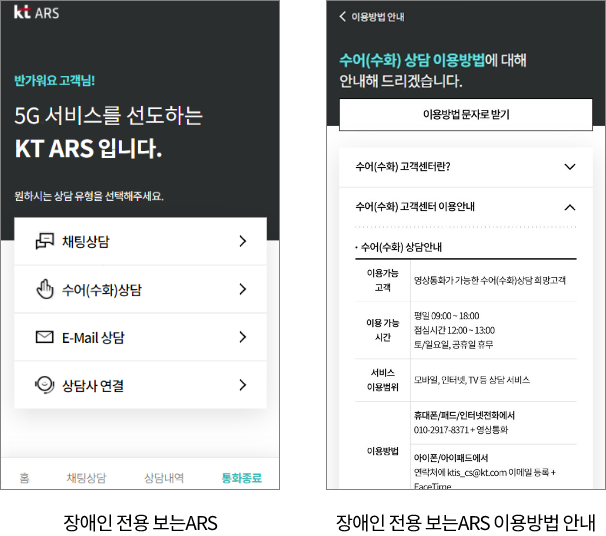Click the text 모바일, 인터넷, TV 등 상담 서비스
Viewport: 606px width, 536px height.
(x=472, y=380)
